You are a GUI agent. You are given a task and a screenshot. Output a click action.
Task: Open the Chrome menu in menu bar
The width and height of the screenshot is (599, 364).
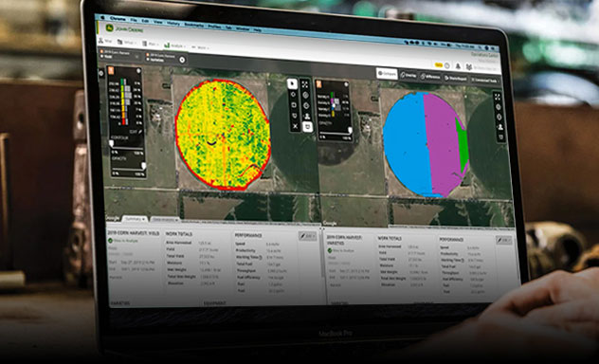pos(118,18)
